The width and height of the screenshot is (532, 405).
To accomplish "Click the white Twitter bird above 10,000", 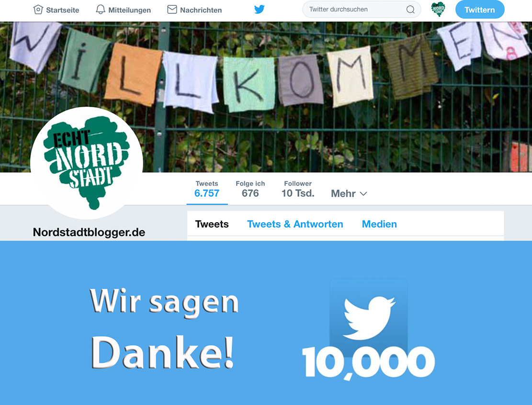I will point(369,318).
